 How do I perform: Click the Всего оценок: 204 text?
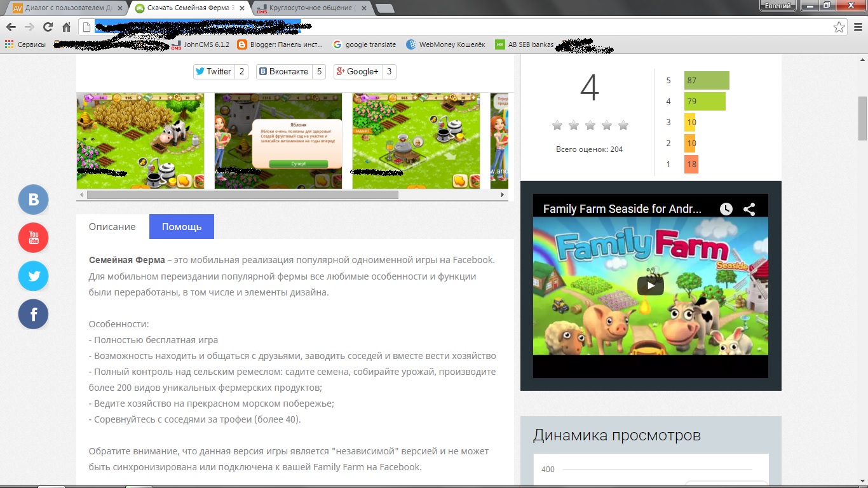tap(590, 149)
